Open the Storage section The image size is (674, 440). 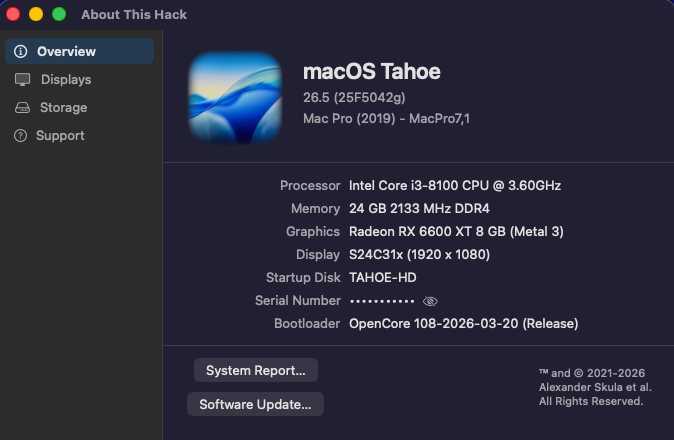coord(64,107)
